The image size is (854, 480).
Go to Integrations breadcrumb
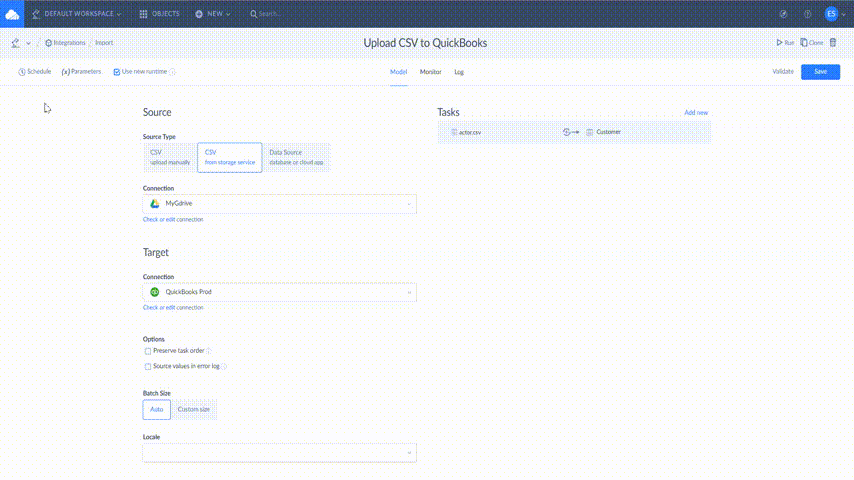tap(65, 42)
